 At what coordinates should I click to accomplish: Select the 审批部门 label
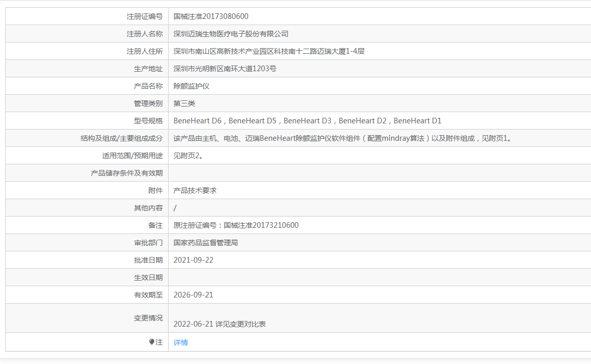[148, 243]
